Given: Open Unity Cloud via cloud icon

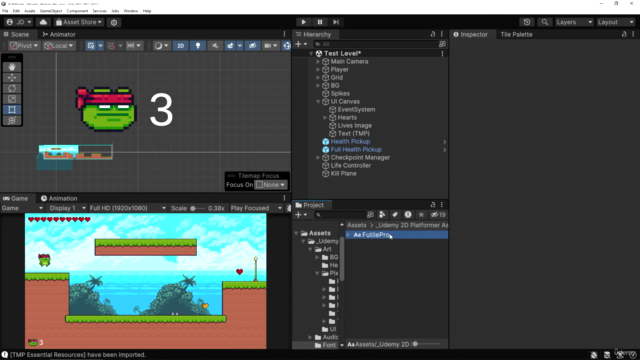Looking at the screenshot, I should point(43,22).
